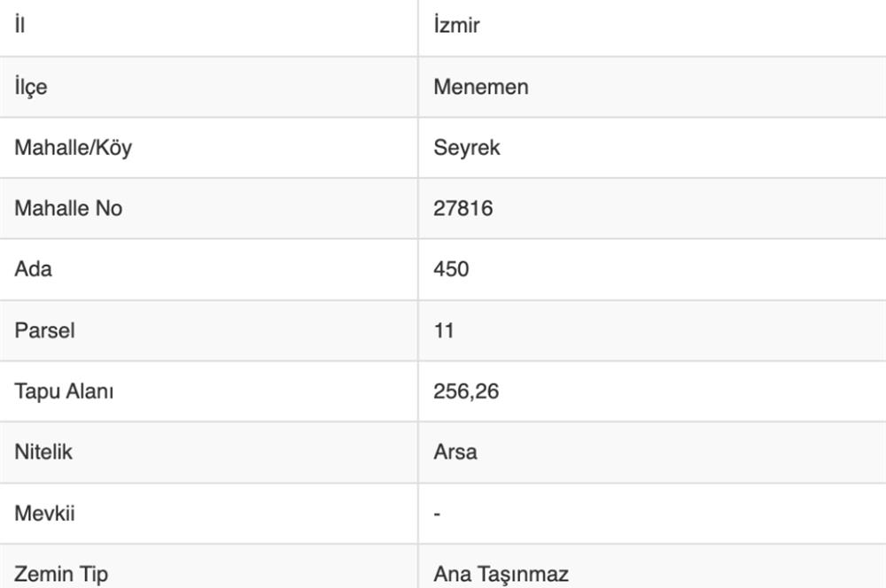Viewport: 886px width, 588px height.
Task: Select the Menemen district value
Action: (481, 87)
